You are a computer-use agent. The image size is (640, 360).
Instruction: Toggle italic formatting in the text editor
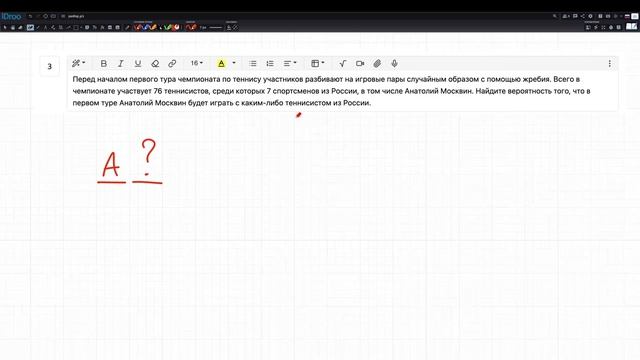(120, 63)
